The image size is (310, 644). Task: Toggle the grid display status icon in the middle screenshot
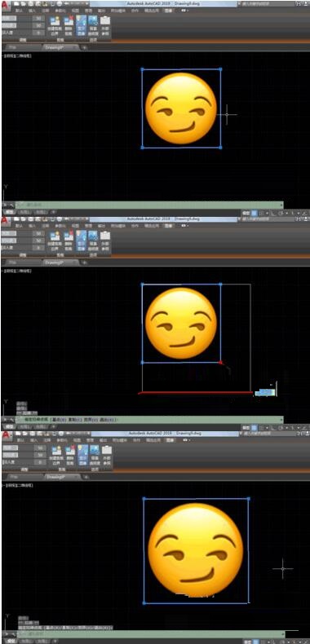[x=255, y=428]
